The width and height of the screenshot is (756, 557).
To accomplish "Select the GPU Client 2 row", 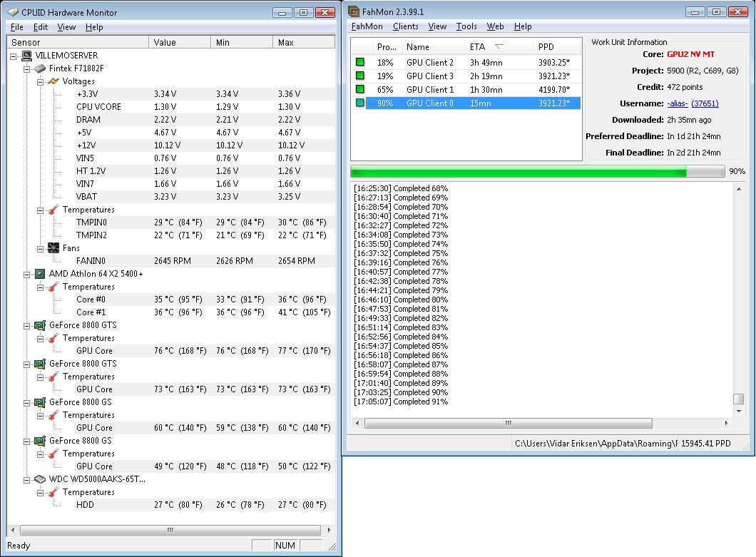I will [465, 62].
